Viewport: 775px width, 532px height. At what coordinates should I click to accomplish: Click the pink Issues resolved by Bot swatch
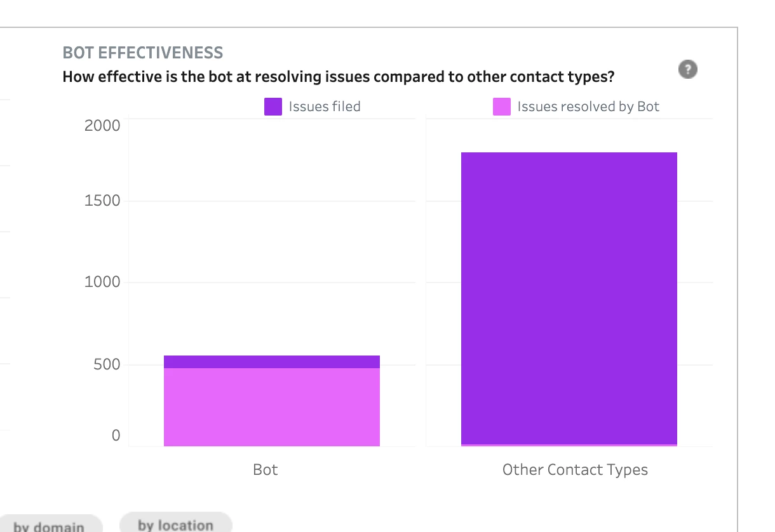502,107
